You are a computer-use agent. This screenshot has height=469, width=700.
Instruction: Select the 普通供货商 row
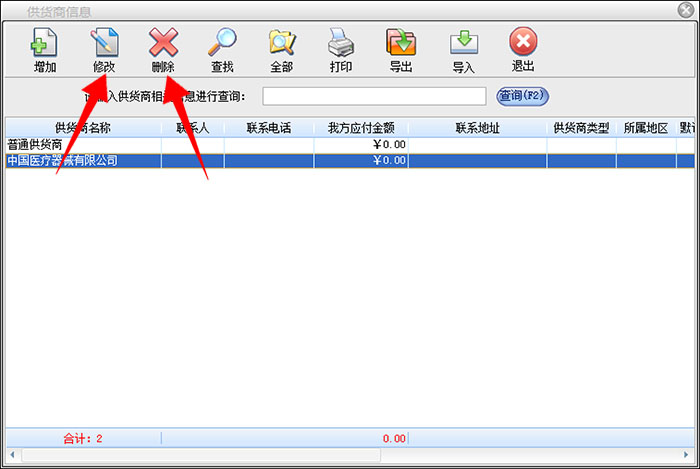point(350,145)
